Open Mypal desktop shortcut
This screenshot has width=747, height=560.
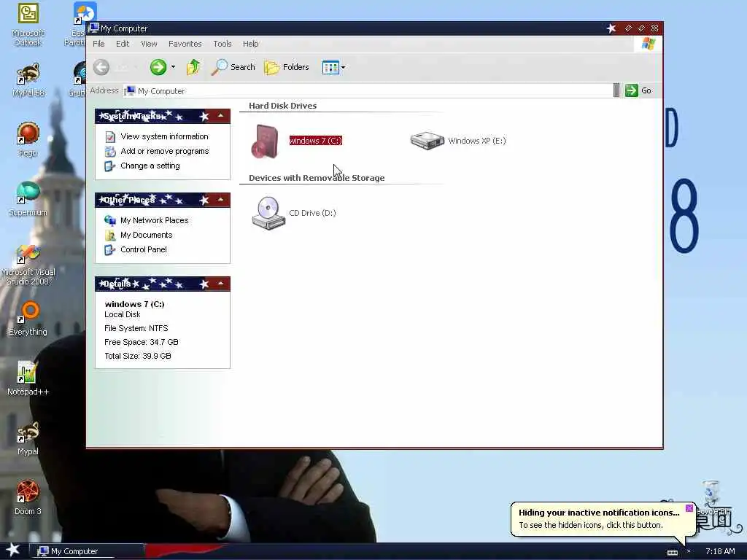click(x=28, y=438)
